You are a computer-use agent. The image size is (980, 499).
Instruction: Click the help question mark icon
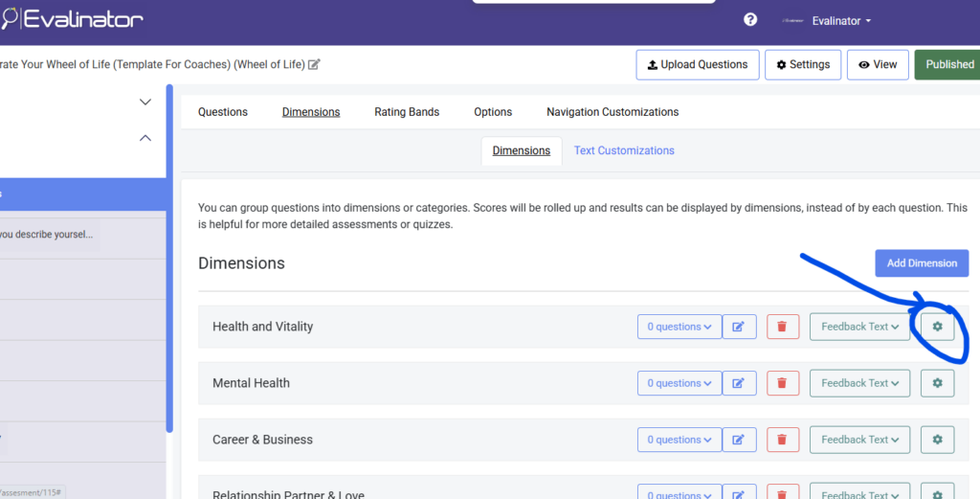click(x=750, y=20)
